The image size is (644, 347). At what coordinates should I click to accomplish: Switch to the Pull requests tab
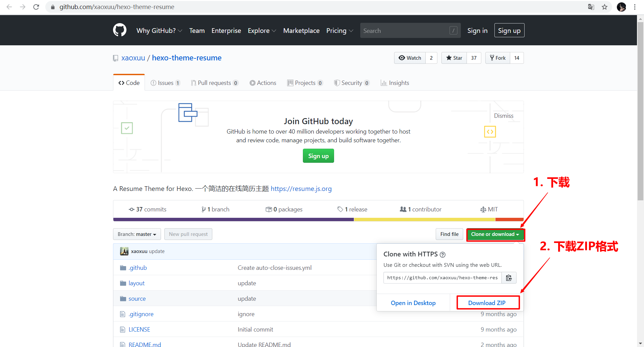point(215,83)
